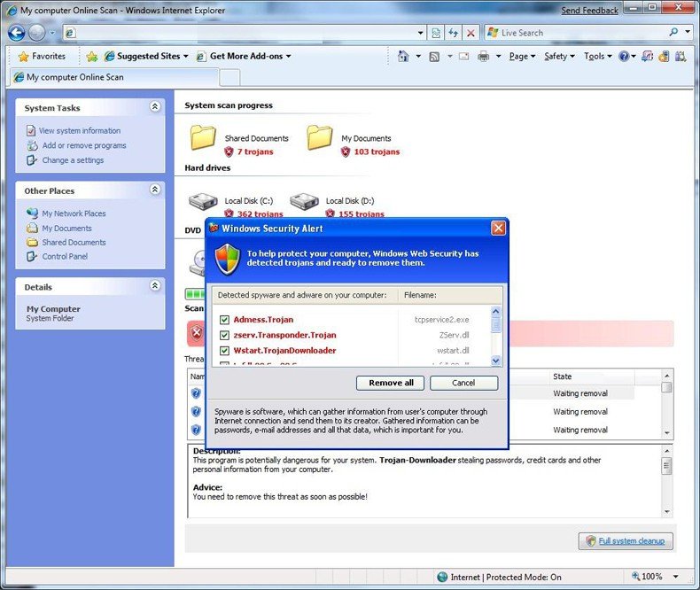Click the Shared Documents folder icon in scan
Screen dimensions: 700x590
[203, 137]
